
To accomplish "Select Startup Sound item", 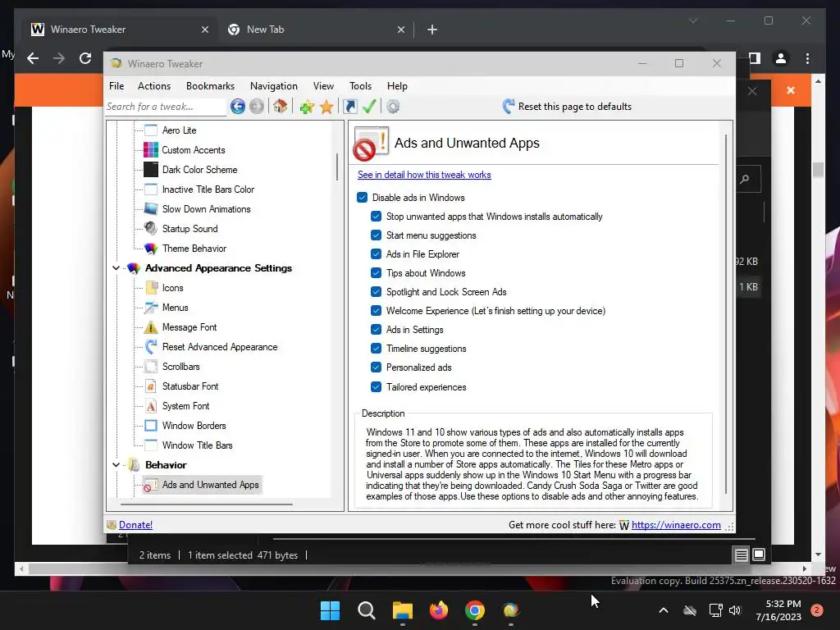I will tap(189, 229).
